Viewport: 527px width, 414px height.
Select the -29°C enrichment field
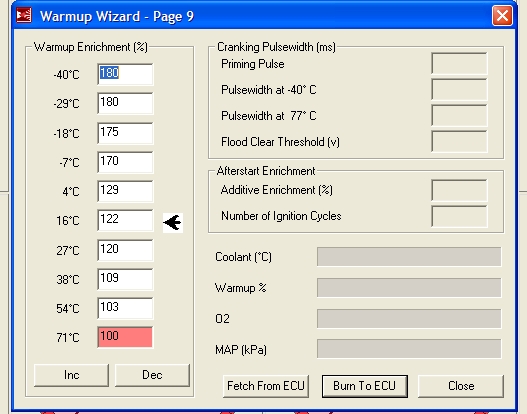coord(125,103)
